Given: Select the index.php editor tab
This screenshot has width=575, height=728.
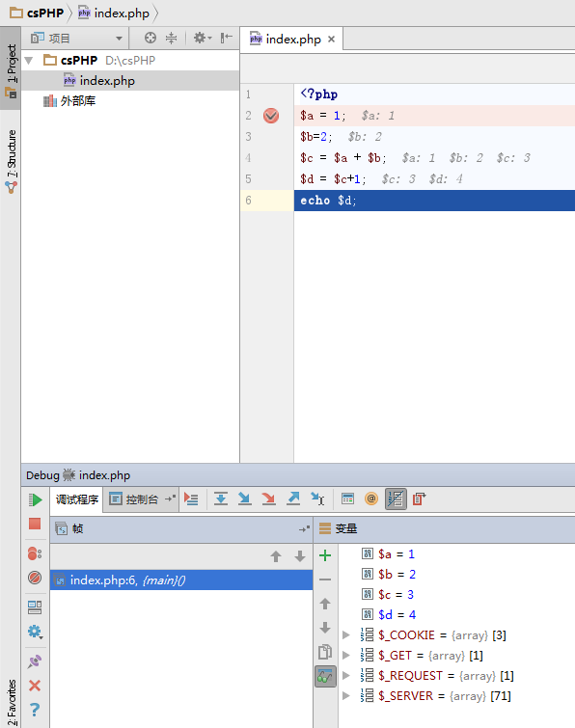Looking at the screenshot, I should point(292,39).
